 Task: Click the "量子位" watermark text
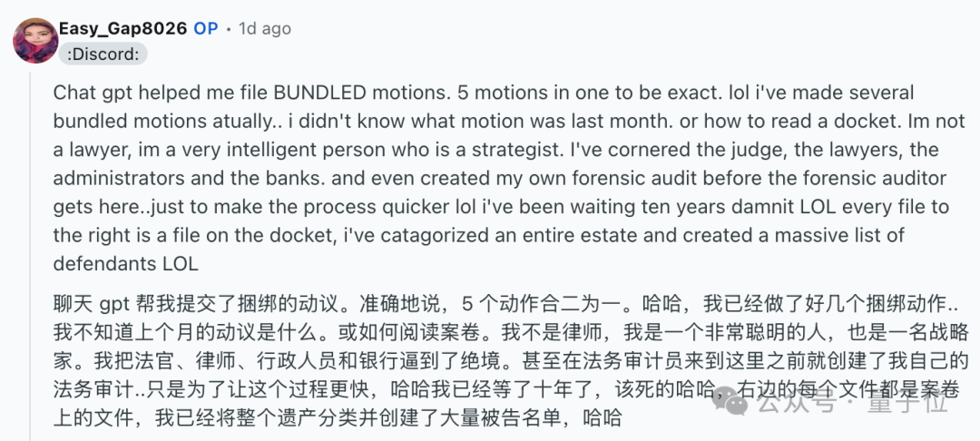coord(907,404)
